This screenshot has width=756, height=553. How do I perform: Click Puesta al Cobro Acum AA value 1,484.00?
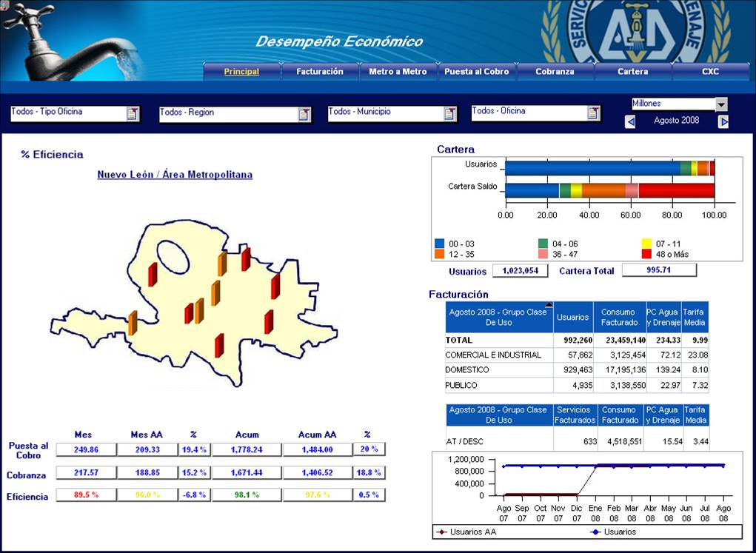click(317, 449)
